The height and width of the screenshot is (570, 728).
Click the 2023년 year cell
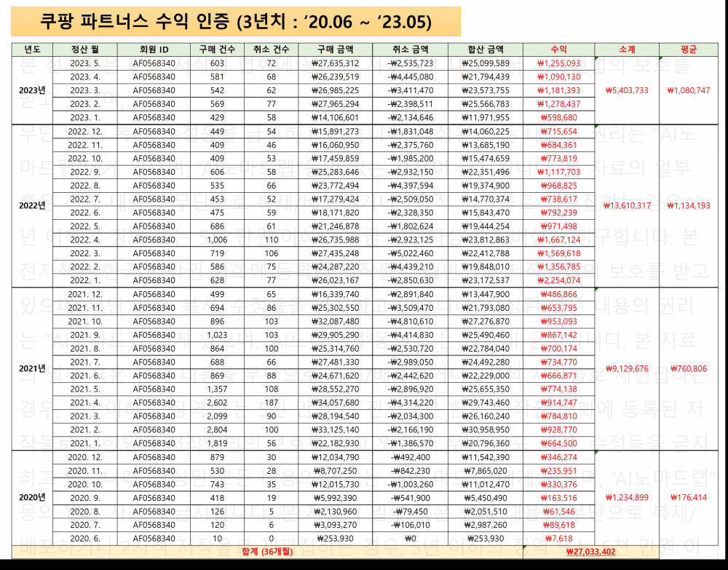[32, 90]
